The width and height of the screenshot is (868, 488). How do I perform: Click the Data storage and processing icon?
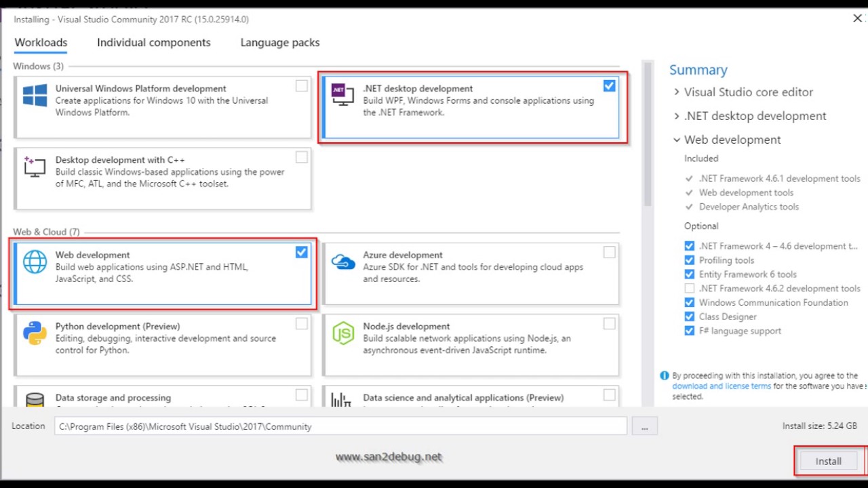point(35,400)
